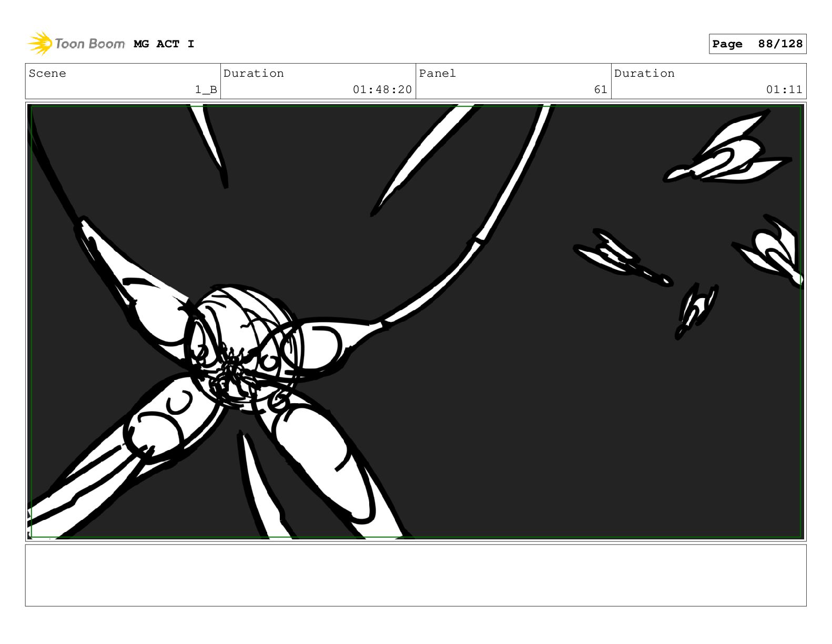Click the panel number '61'
This screenshot has height=644, width=832.
click(x=601, y=90)
